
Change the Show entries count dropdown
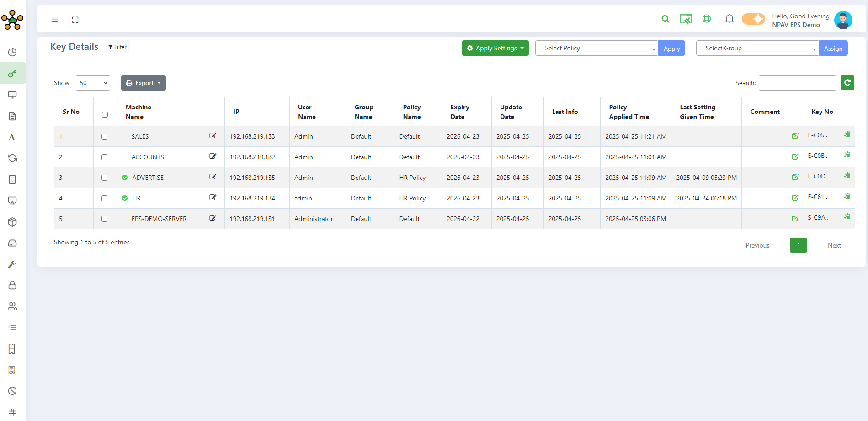93,83
